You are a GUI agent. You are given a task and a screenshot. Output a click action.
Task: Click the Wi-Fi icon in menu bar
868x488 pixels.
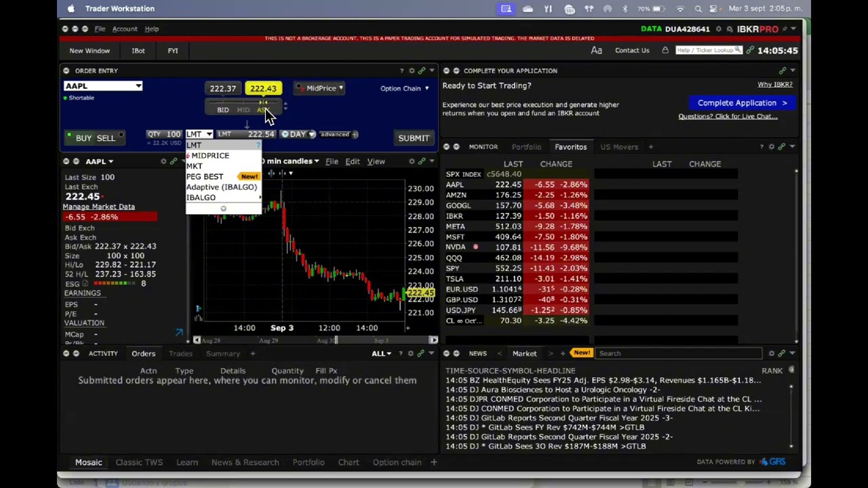pos(680,9)
